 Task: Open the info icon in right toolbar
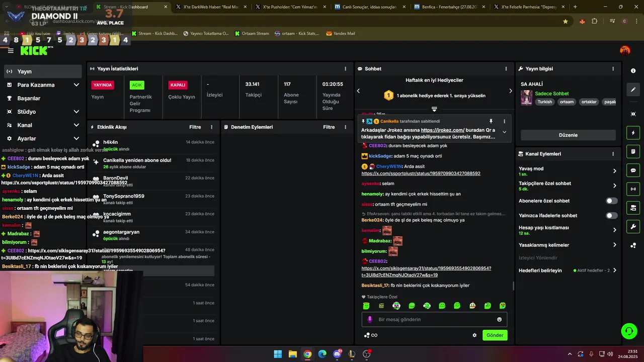633,71
